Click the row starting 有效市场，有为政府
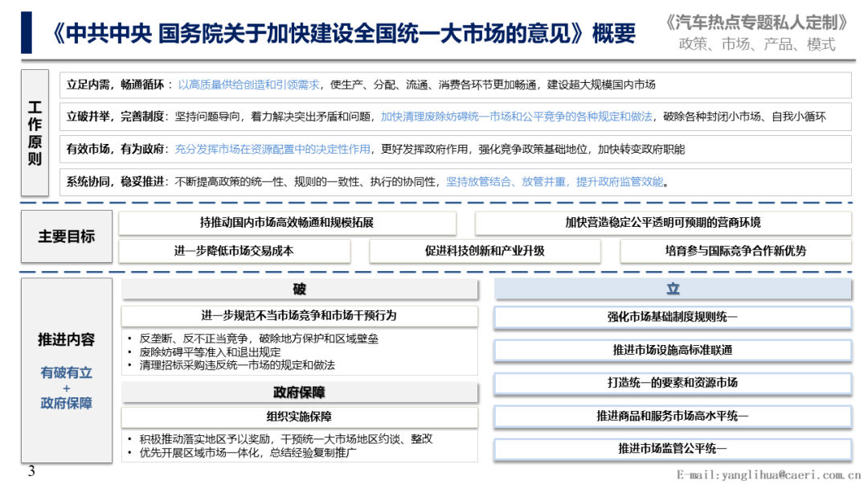Viewport: 868px width, 489px height. click(455, 149)
